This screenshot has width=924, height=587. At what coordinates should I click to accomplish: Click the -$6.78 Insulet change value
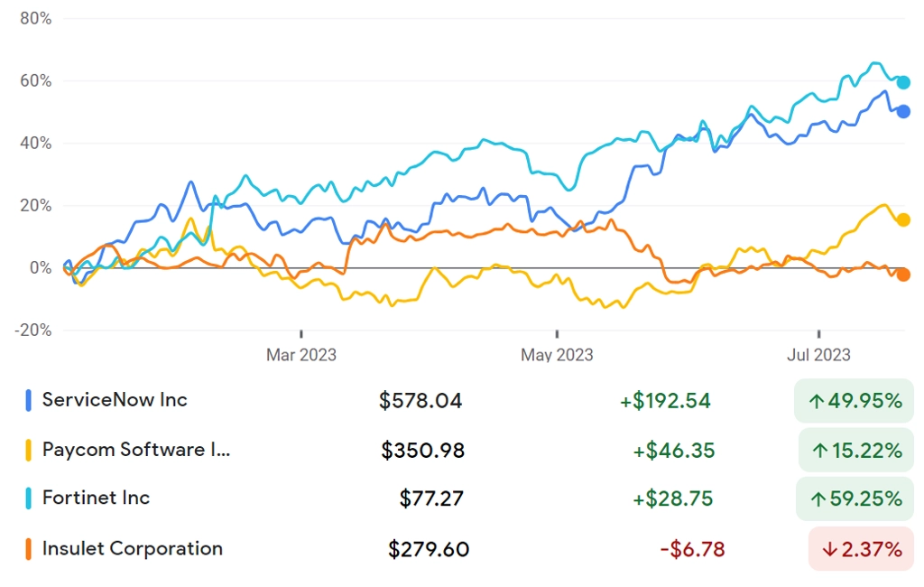[x=692, y=550]
